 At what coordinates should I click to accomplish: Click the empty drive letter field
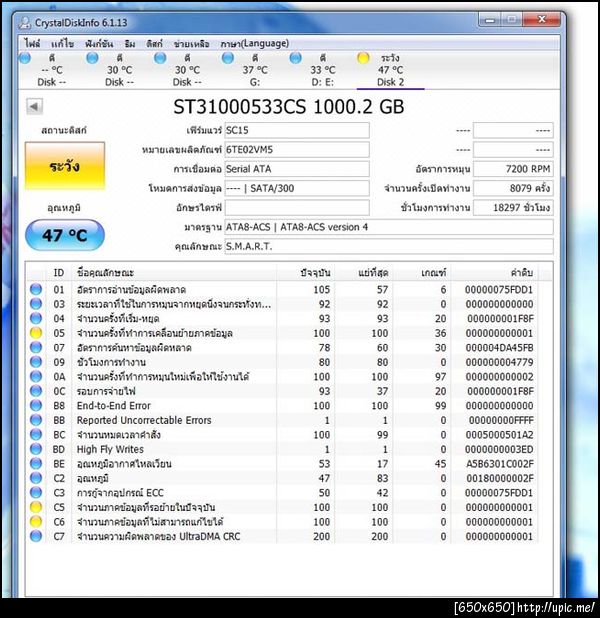pos(297,207)
